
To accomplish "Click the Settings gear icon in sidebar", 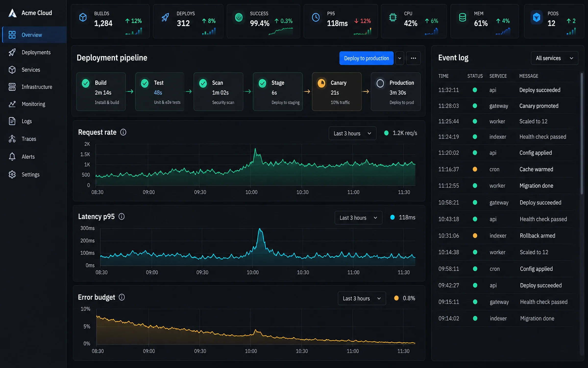I will coord(12,174).
